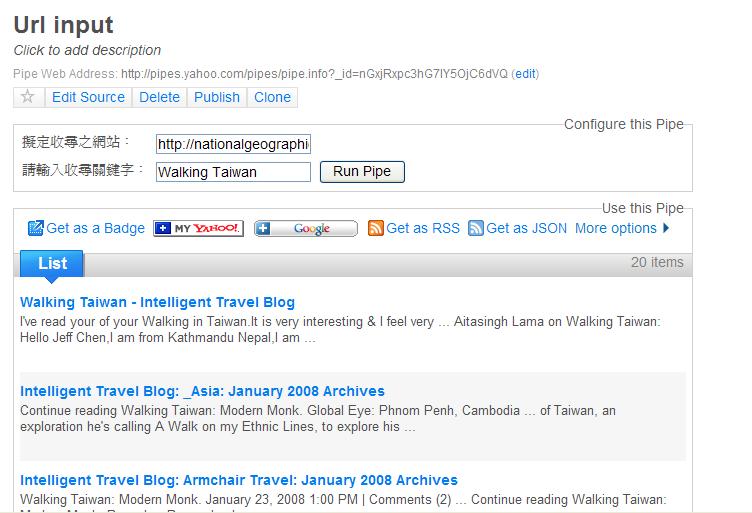Add pipe to My Yahoo button
This screenshot has height=513, width=752.
(198, 228)
